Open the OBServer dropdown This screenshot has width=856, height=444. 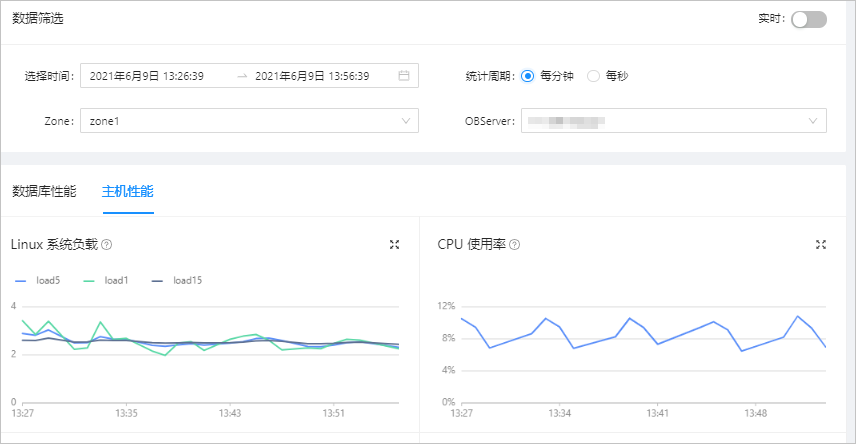click(x=674, y=121)
